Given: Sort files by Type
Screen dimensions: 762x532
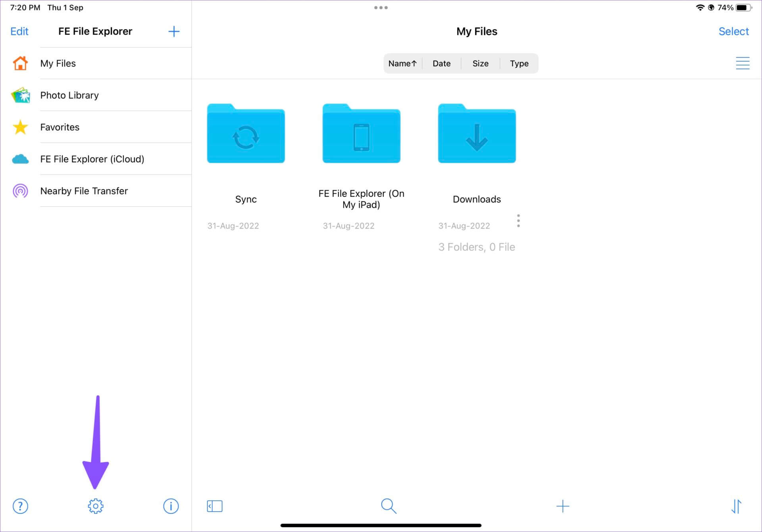Looking at the screenshot, I should [518, 63].
